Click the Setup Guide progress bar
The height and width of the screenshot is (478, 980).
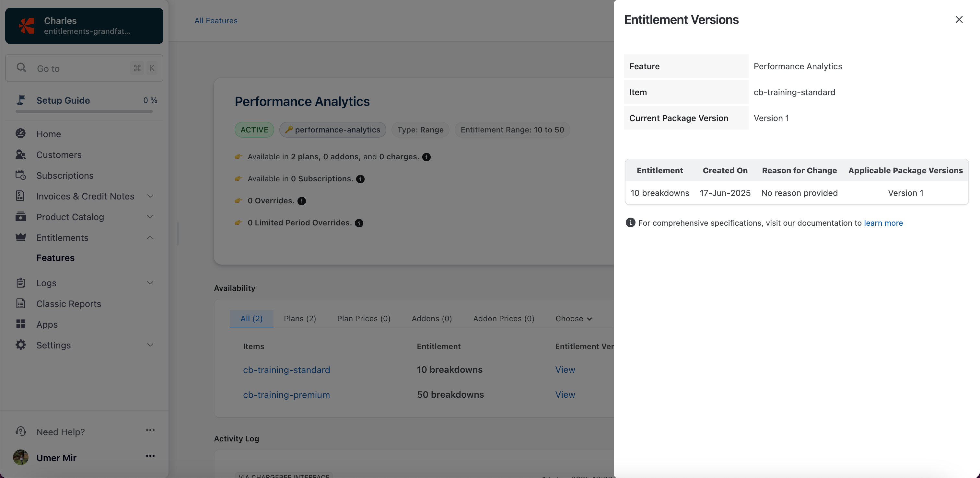84,111
